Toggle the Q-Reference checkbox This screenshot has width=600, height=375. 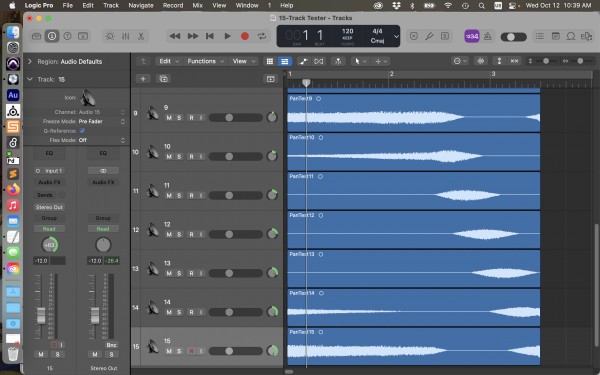click(82, 131)
